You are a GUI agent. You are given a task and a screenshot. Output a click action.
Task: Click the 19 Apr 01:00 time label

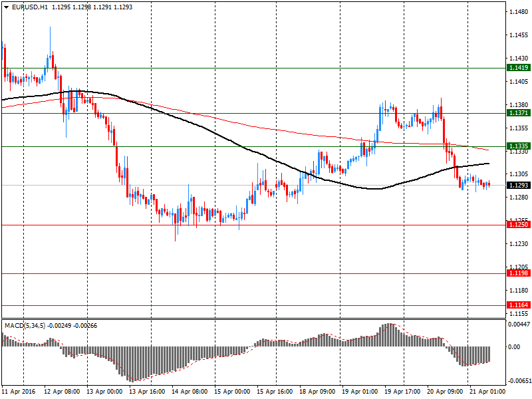click(x=360, y=392)
